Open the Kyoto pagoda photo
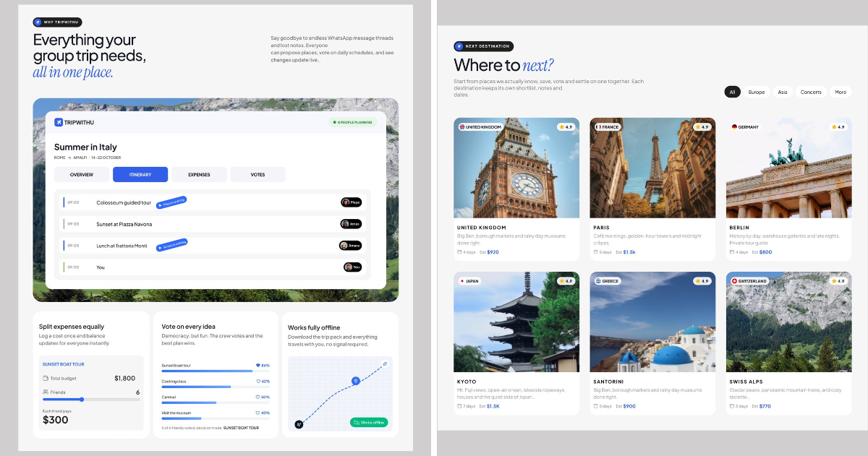Screen dimensions: 868x456 516,322
